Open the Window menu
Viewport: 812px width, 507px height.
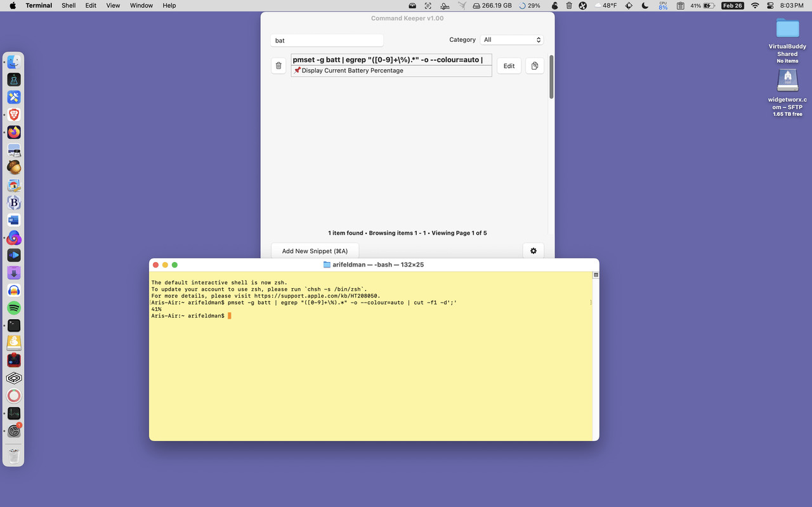click(141, 5)
